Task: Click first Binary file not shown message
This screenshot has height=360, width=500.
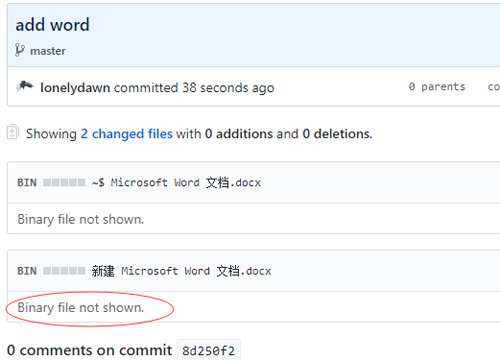Action: click(x=81, y=219)
